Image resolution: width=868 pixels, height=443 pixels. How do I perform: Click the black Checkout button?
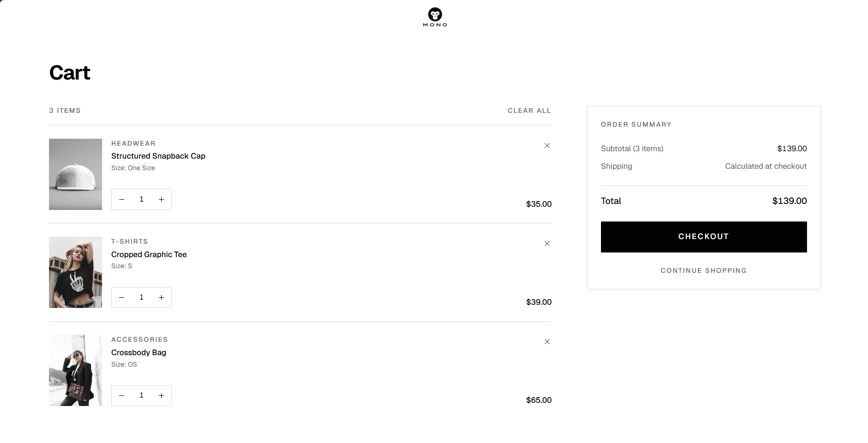704,237
